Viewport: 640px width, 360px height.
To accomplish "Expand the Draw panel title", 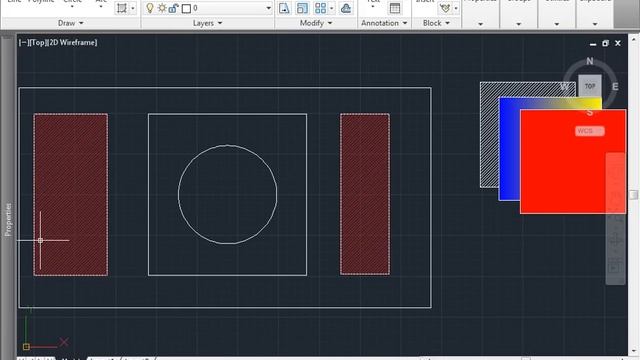I will 71,23.
